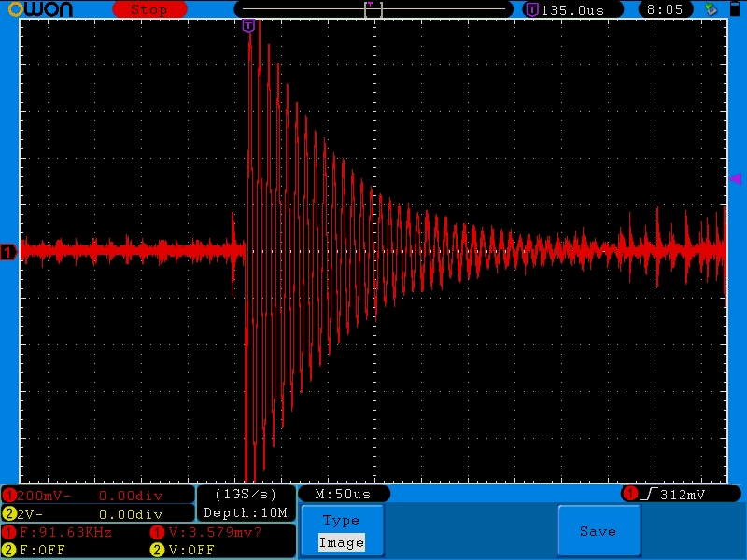
Task: Click the channel 2 2V scale readout
Action: (x=30, y=514)
